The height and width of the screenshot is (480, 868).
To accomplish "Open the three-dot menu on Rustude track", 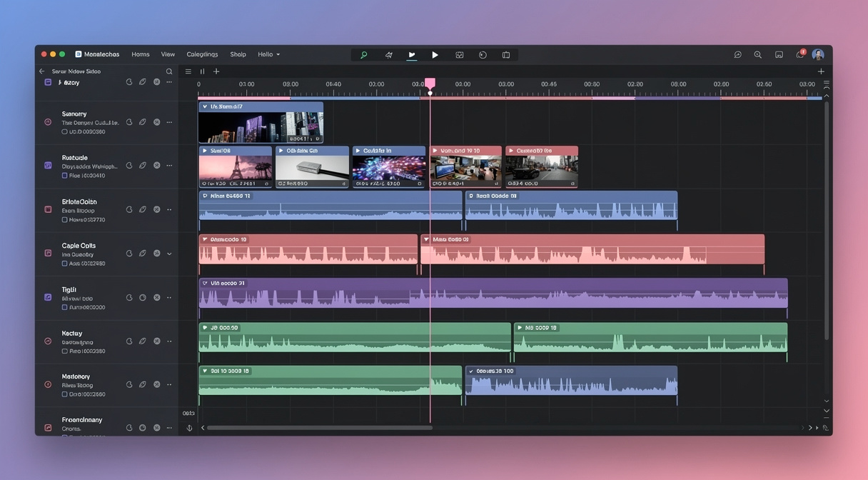I will point(169,166).
